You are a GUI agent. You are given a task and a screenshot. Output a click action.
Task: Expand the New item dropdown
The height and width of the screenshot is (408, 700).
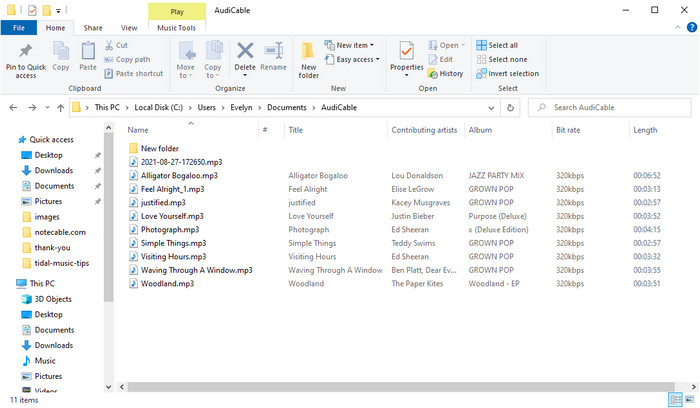click(349, 45)
